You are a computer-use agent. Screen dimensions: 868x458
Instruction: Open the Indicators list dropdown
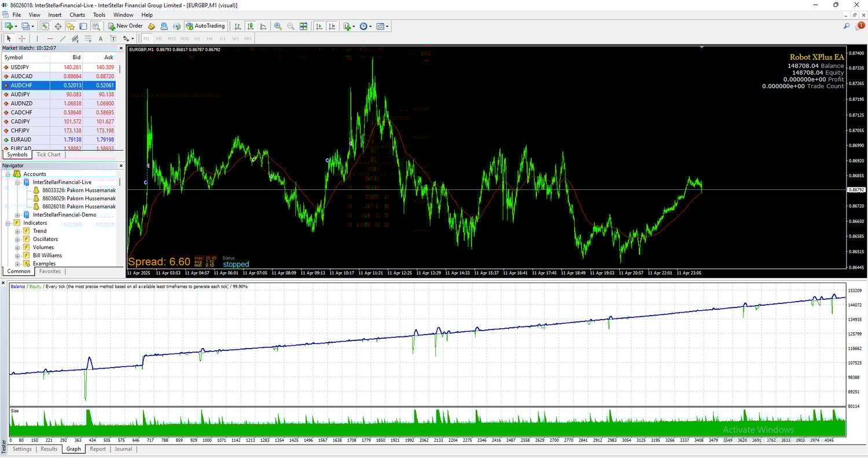(349, 26)
